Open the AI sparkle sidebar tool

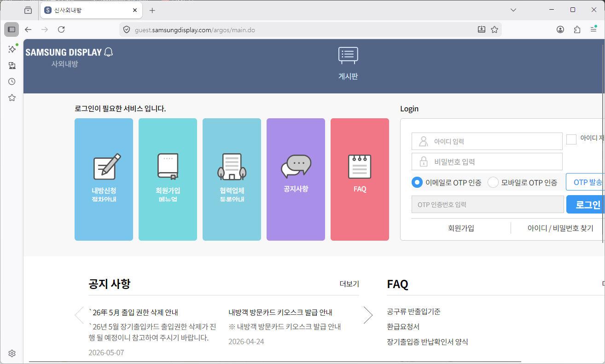click(x=12, y=49)
